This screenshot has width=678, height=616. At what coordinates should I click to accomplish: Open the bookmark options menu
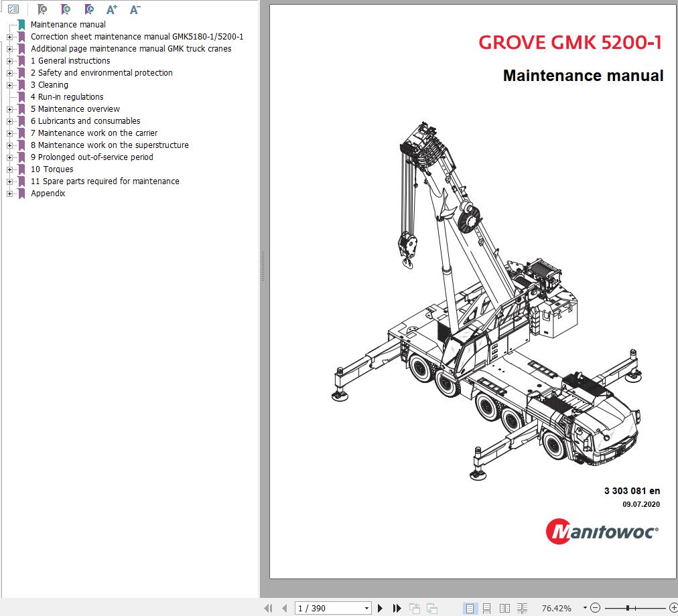pos(13,9)
